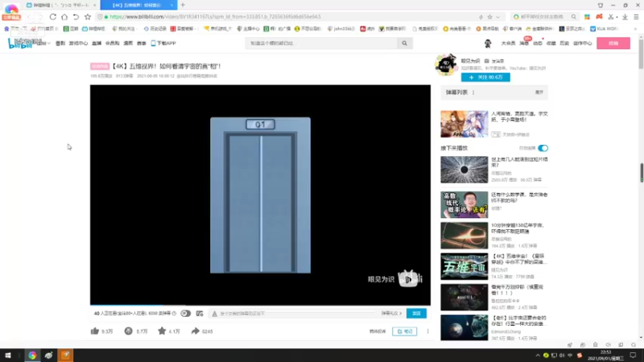
Task: Open the Windows Start menu
Action: click(8, 355)
